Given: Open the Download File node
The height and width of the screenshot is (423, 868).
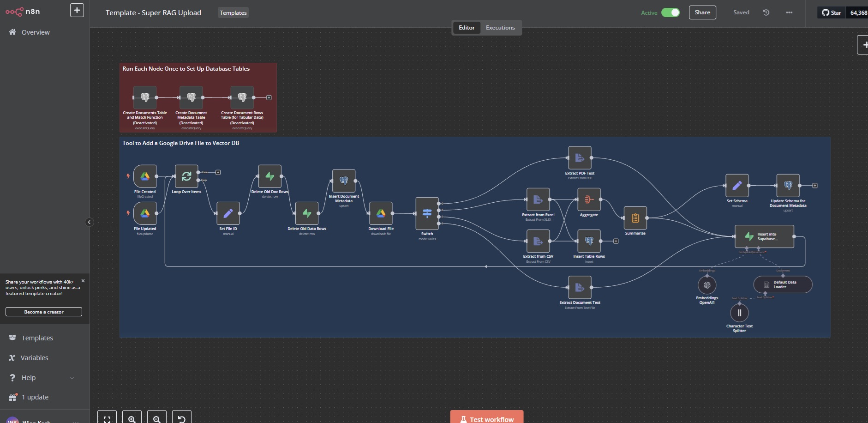Looking at the screenshot, I should [381, 213].
